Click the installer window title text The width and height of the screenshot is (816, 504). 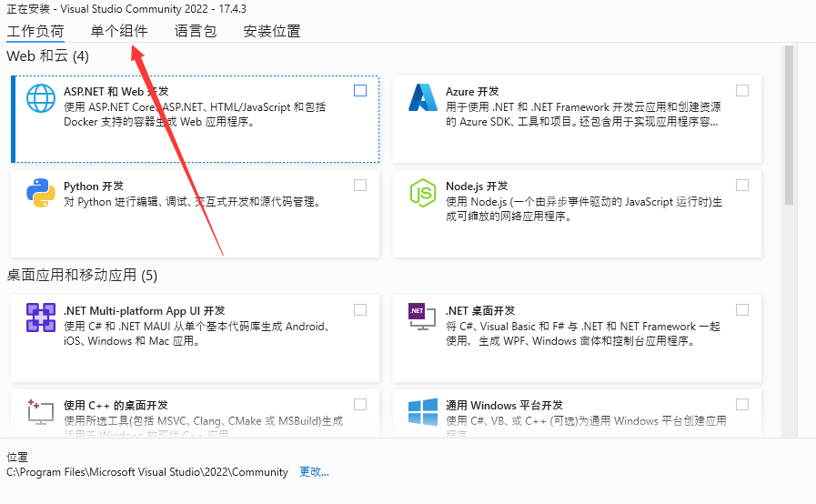pos(126,9)
